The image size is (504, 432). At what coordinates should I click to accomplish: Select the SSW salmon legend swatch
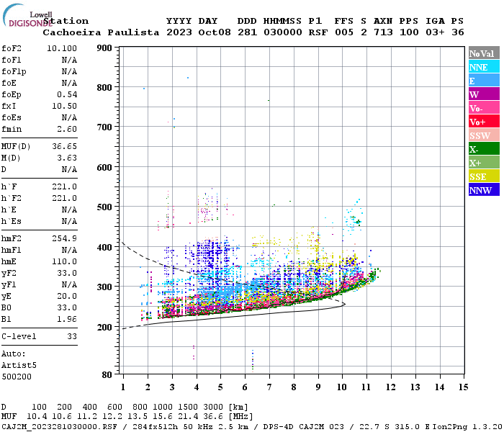484,135
